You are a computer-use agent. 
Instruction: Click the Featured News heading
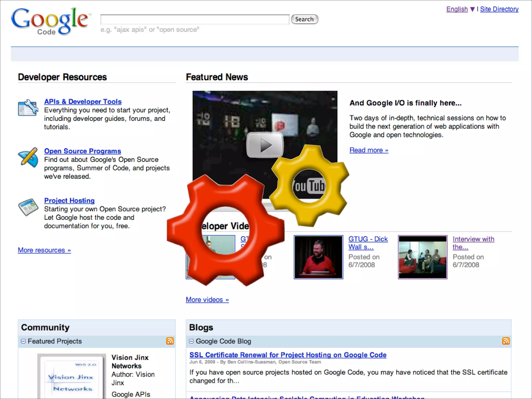tap(217, 77)
